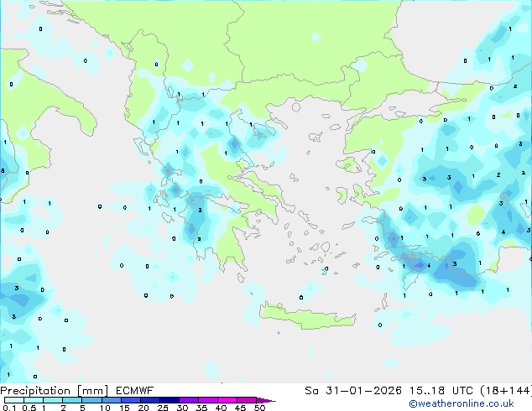Screen dimensions: 532x411
Task: Select the 35–40 mm violet legend swatch
Action: point(207,400)
